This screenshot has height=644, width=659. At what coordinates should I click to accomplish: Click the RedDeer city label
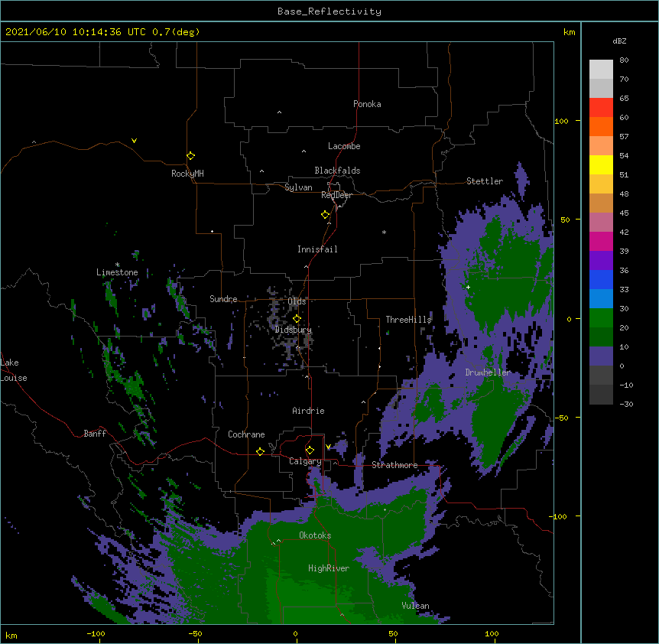(336, 195)
